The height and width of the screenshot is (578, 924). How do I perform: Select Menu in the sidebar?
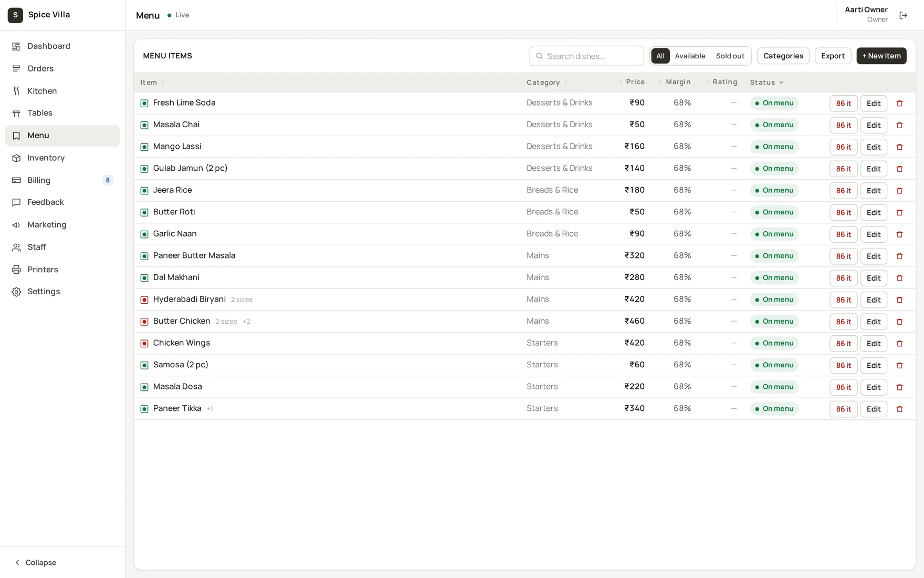tap(62, 136)
